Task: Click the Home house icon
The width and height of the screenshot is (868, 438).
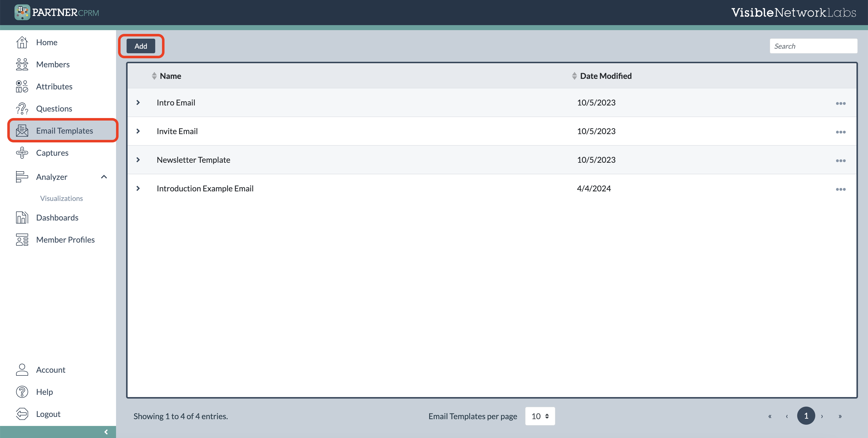Action: pos(22,42)
